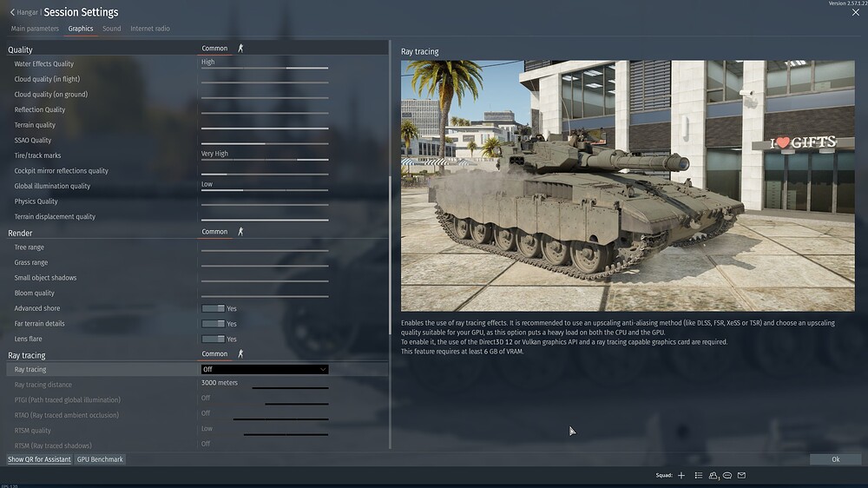Toggle the Lens flare switch
Viewport: 868px width, 488px height.
(214, 339)
